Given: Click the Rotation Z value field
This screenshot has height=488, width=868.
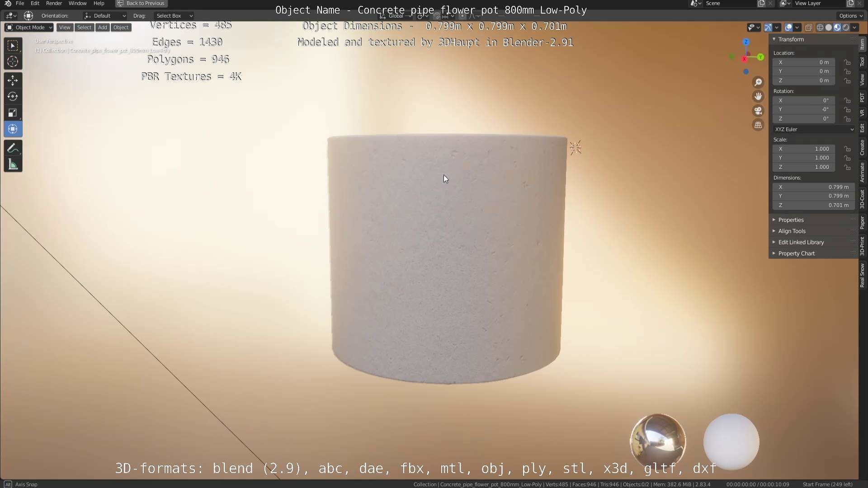Looking at the screenshot, I should point(803,118).
